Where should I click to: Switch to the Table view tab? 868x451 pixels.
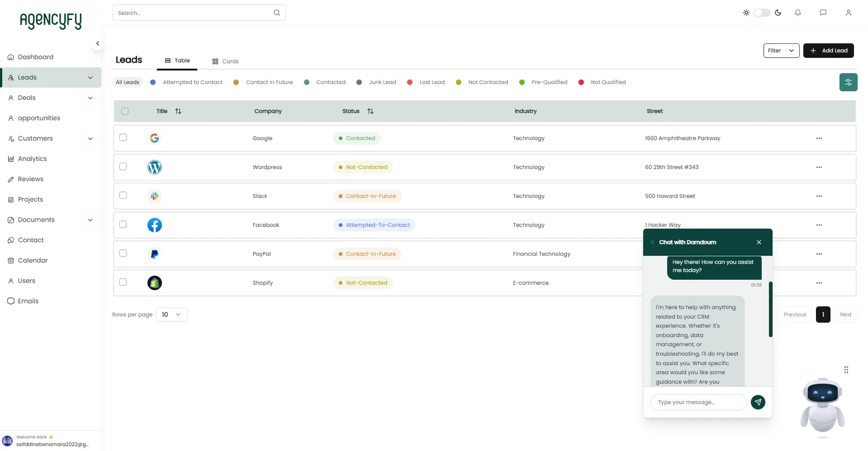click(177, 61)
